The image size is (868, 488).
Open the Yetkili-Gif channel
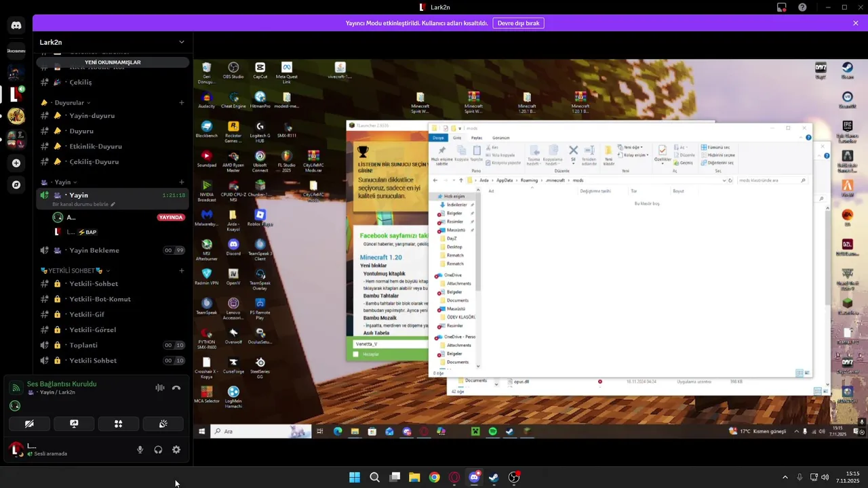pos(113,314)
